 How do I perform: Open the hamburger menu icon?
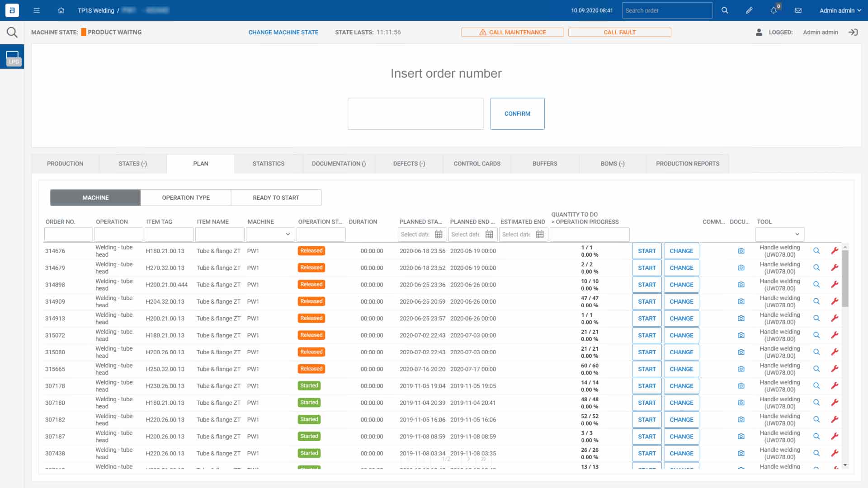[37, 10]
